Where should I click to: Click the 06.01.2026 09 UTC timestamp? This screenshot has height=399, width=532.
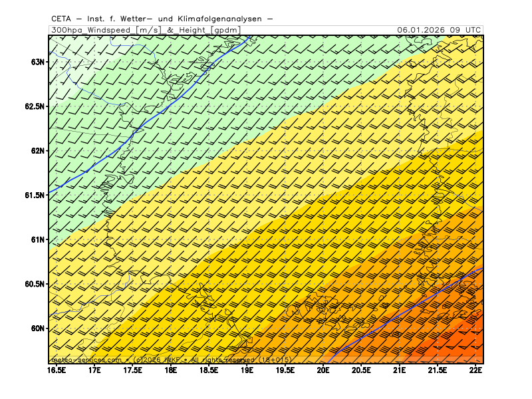tap(439, 30)
